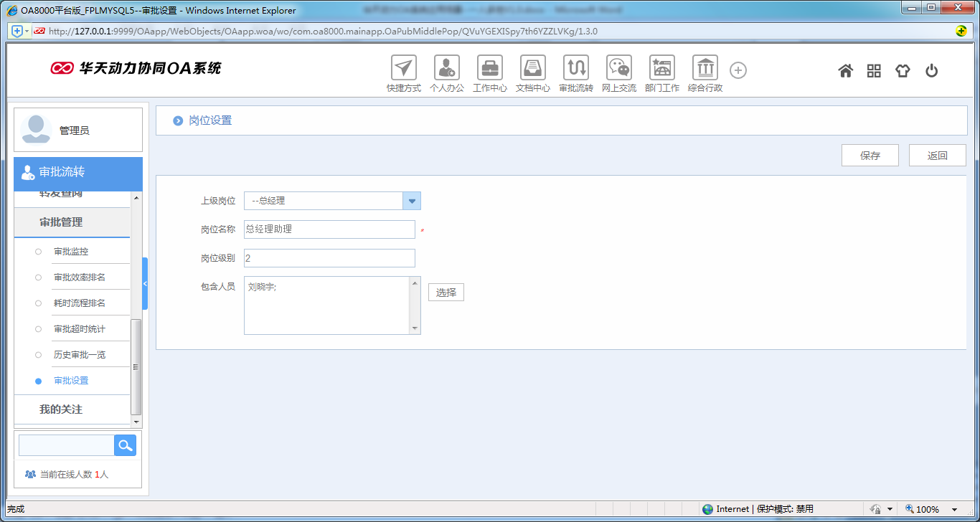Open the IE zoom level 100% dropdown

tap(954, 509)
